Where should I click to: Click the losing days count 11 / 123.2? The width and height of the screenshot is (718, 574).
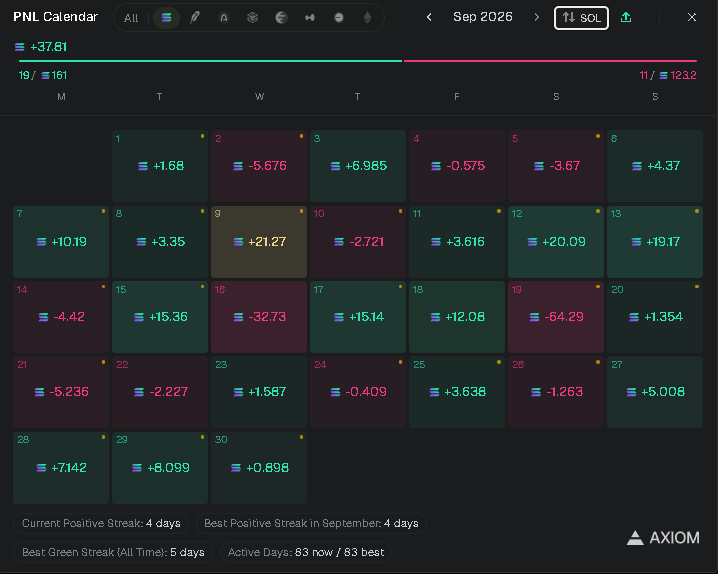(x=668, y=75)
